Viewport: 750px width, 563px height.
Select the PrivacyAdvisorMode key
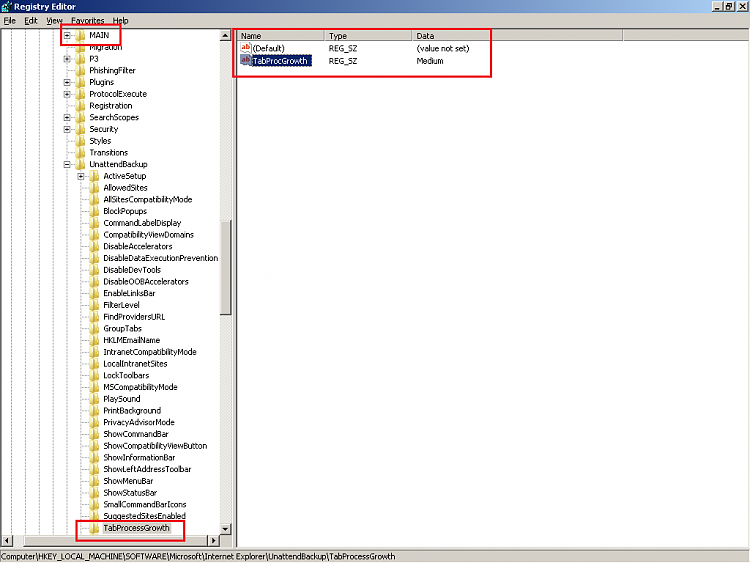(139, 422)
